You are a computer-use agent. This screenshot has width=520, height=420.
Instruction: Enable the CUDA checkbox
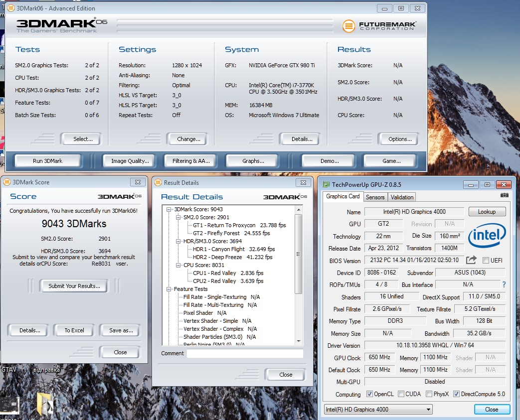click(x=401, y=394)
